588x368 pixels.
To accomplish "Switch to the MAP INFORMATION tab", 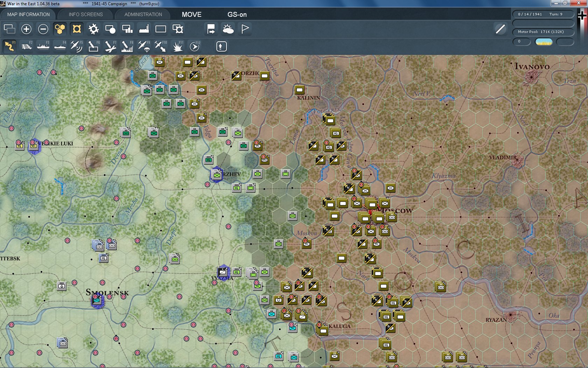I will 28,14.
